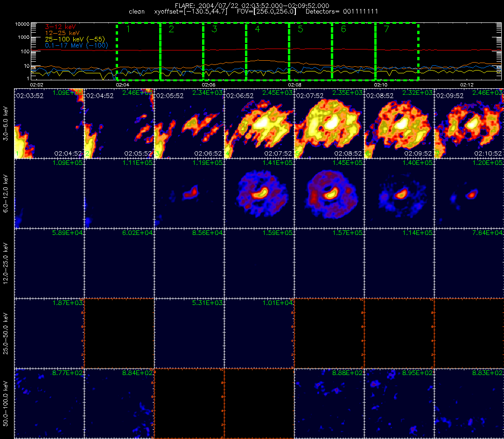Click time interval 3 label in lightcurve
The image size is (504, 439).
click(x=214, y=29)
